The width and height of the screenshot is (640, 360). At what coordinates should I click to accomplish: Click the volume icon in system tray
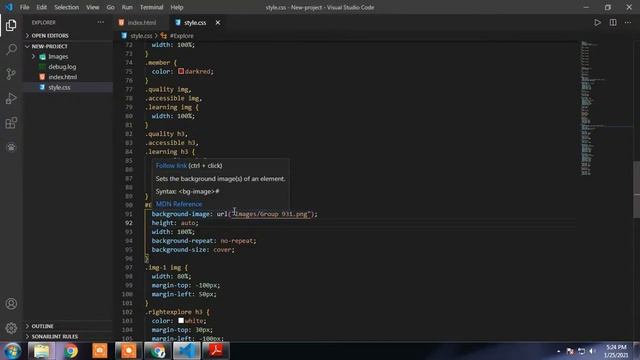592,351
